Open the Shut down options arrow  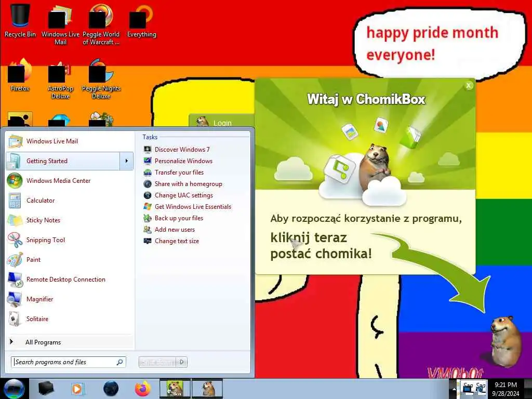coord(182,362)
